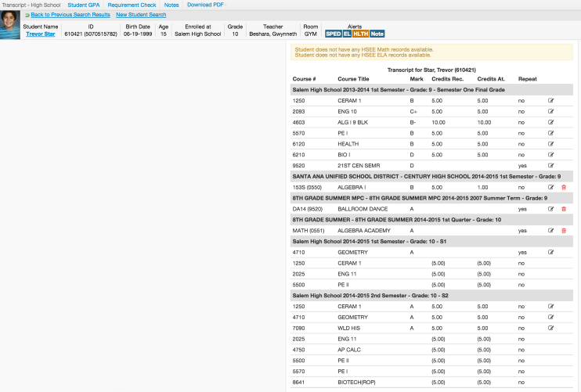The image size is (581, 392).
Task: Click the Repeat column header
Action: click(527, 79)
